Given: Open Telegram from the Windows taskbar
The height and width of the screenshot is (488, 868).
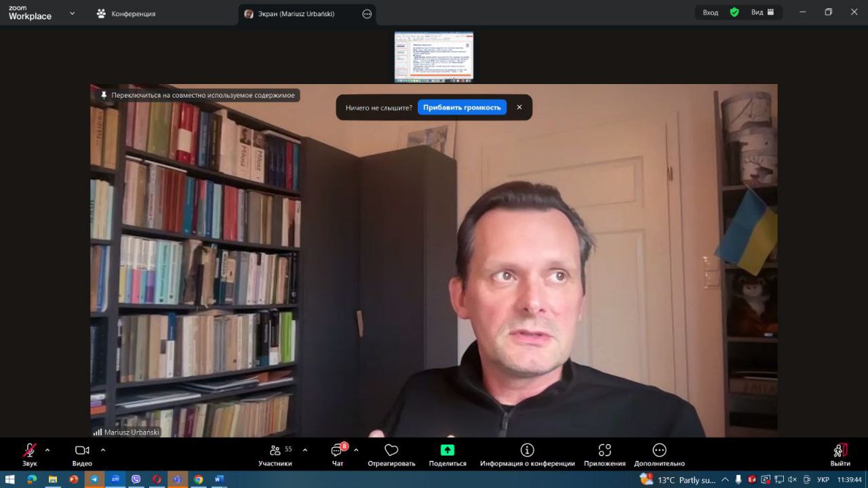Looking at the screenshot, I should 94,479.
